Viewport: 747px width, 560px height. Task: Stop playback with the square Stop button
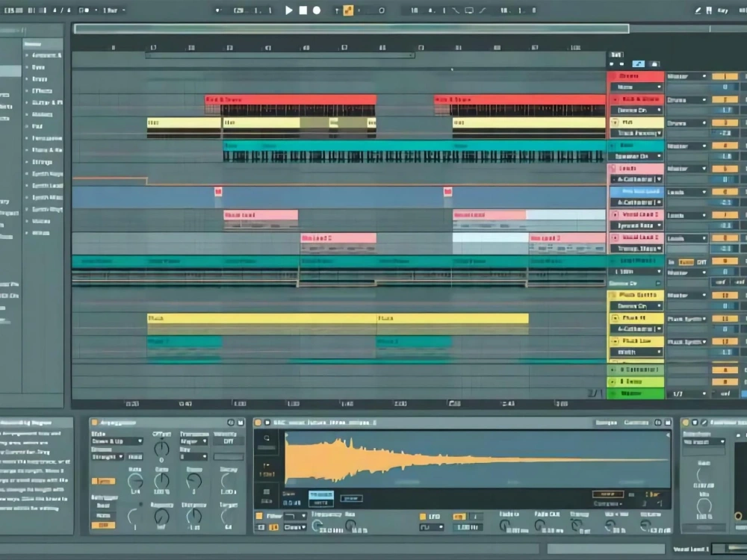tap(303, 10)
